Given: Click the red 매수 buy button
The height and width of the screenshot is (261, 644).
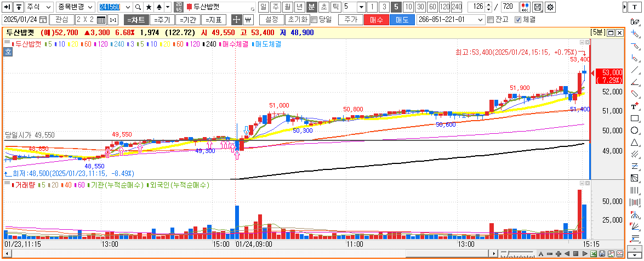Looking at the screenshot, I should [376, 20].
